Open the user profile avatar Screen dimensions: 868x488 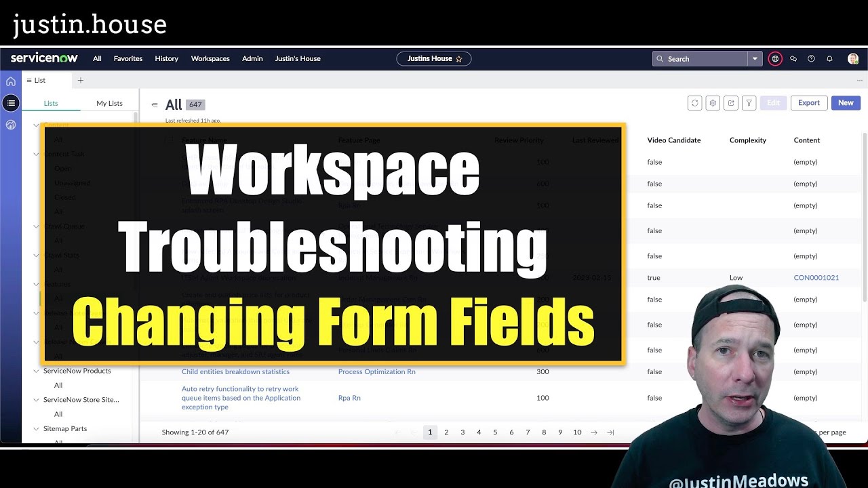(x=853, y=59)
